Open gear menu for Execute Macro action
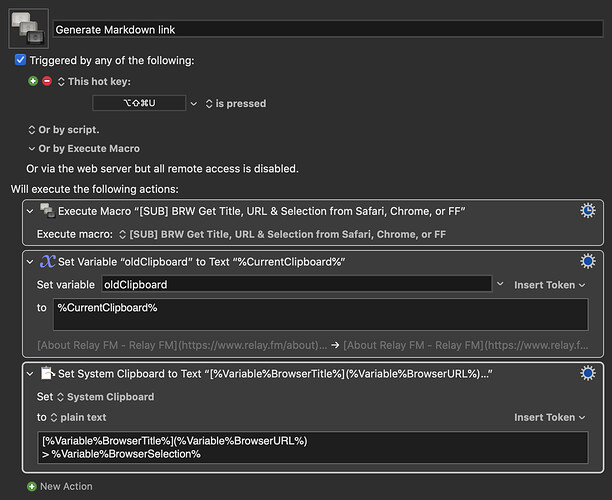612x500 pixels. point(587,210)
